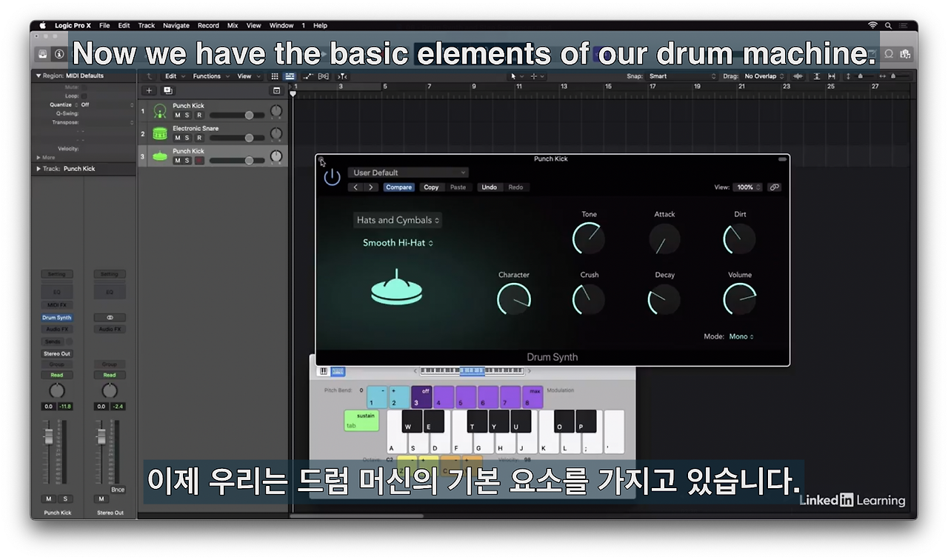Collapse the Region MIDI Defaults section
The image size is (948, 560).
[x=38, y=76]
